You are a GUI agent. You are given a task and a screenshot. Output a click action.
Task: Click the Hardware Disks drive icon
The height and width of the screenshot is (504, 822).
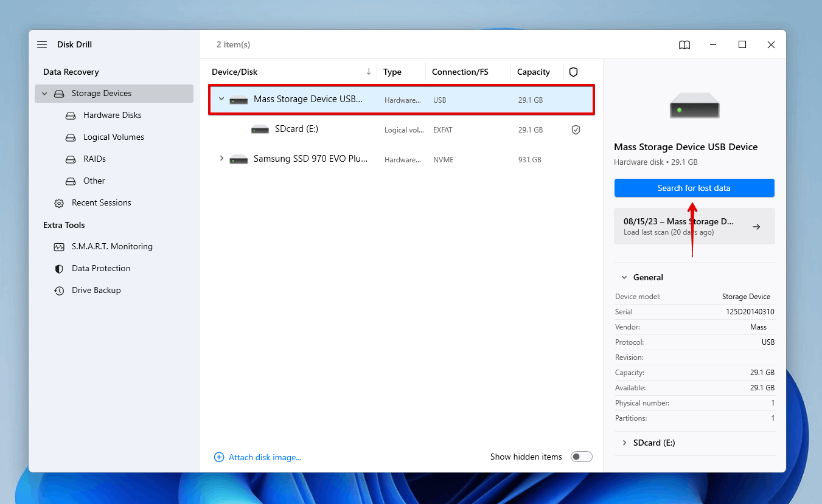[71, 116]
